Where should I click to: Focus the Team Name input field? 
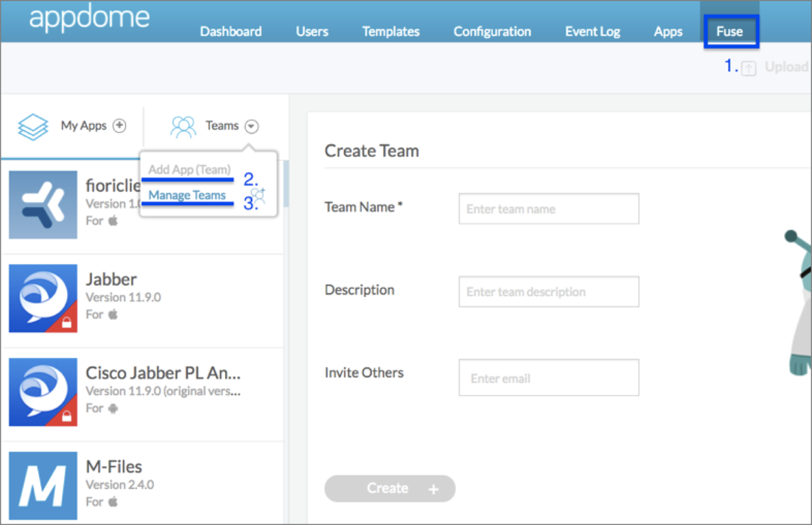pos(549,209)
